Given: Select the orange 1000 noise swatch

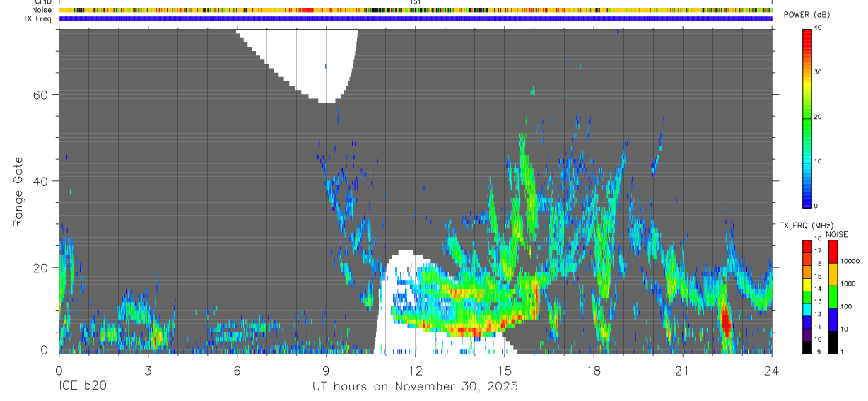Looking at the screenshot, I should click(x=833, y=274).
